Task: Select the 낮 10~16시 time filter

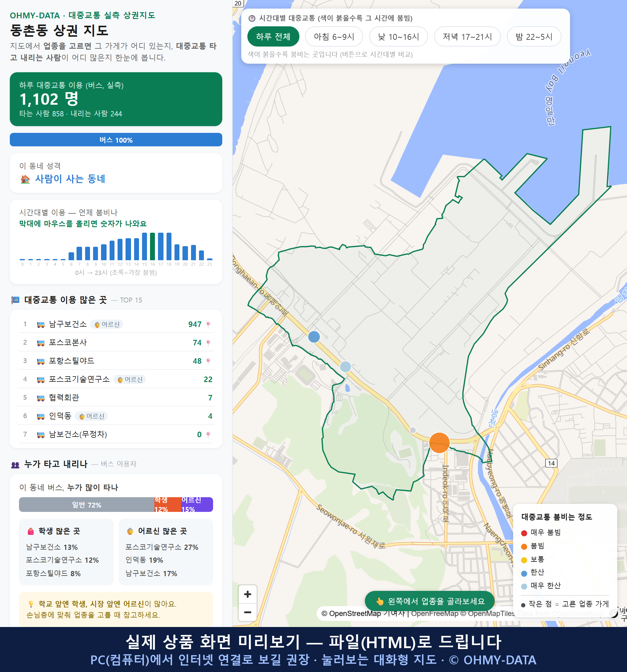Action: (x=398, y=36)
